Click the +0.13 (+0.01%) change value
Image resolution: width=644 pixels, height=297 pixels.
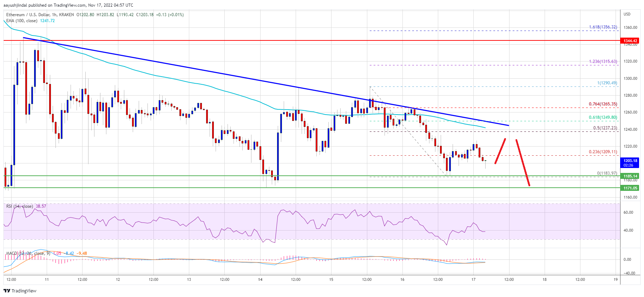pyautogui.click(x=170, y=15)
